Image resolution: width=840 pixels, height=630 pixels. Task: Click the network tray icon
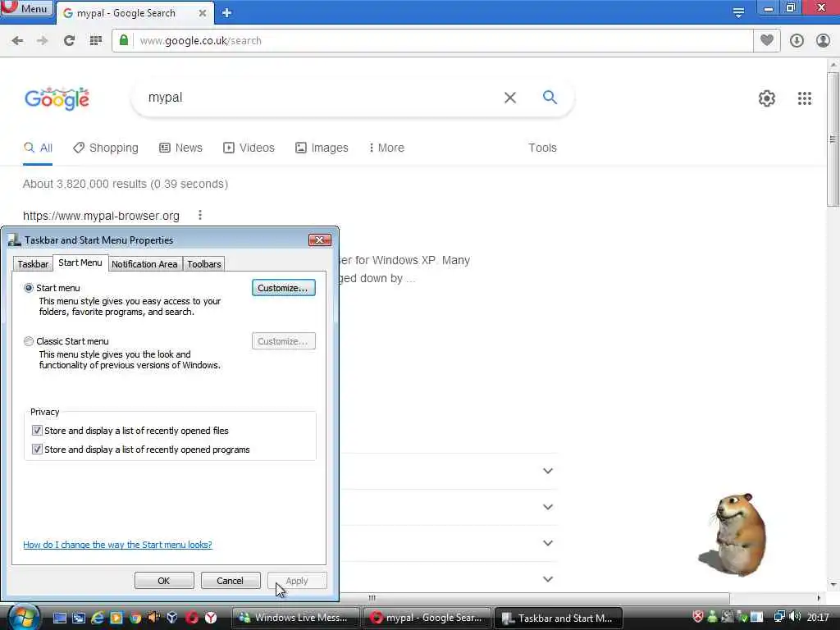(x=779, y=617)
